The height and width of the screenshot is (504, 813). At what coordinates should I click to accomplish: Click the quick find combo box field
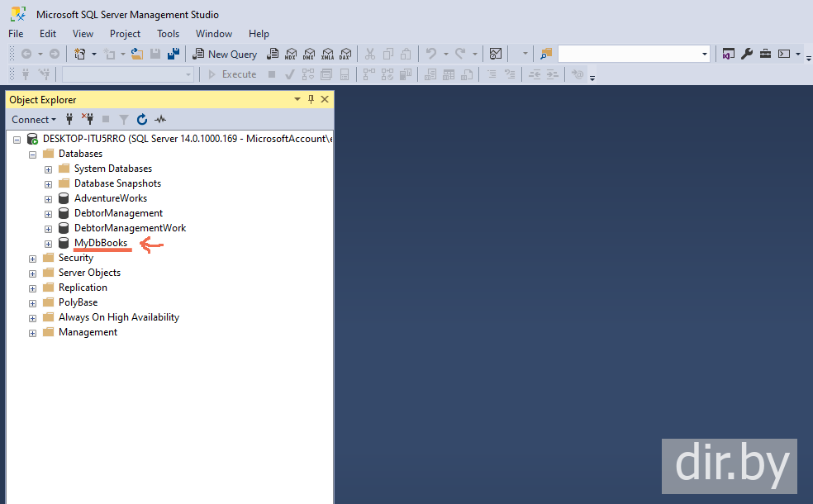pos(633,54)
